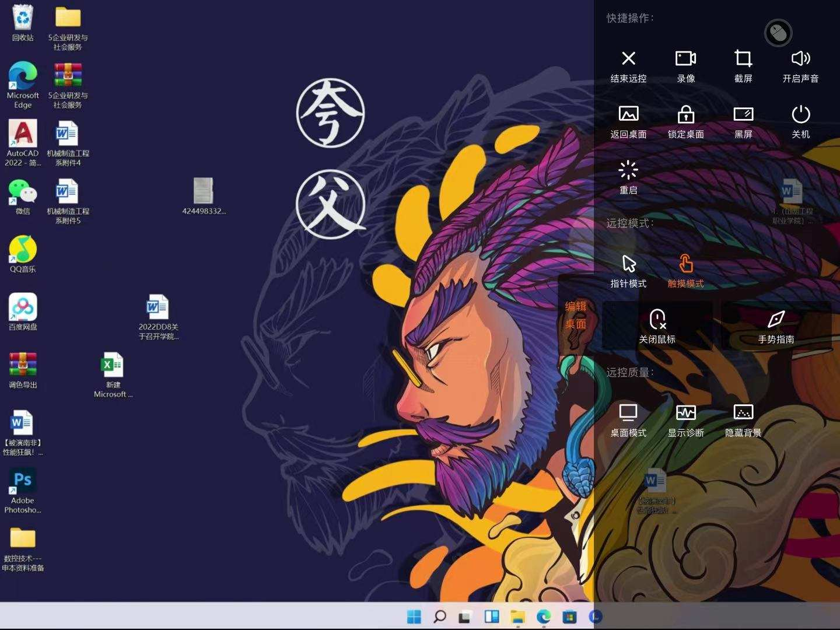Click the 编辑桌面 side tab
The height and width of the screenshot is (630, 840).
[575, 315]
